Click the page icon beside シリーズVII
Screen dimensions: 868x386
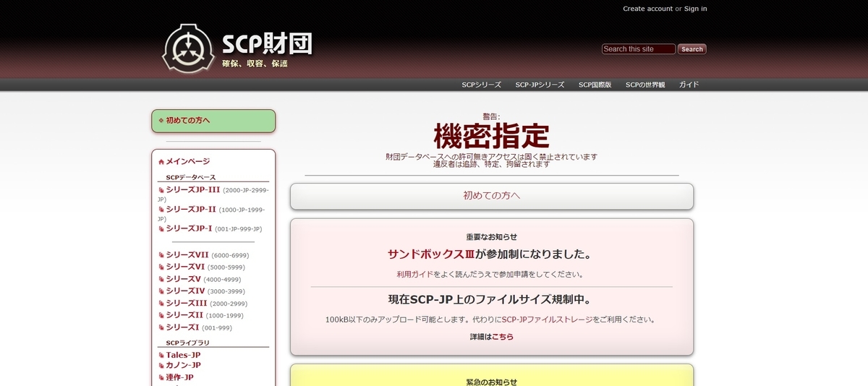pyautogui.click(x=161, y=255)
